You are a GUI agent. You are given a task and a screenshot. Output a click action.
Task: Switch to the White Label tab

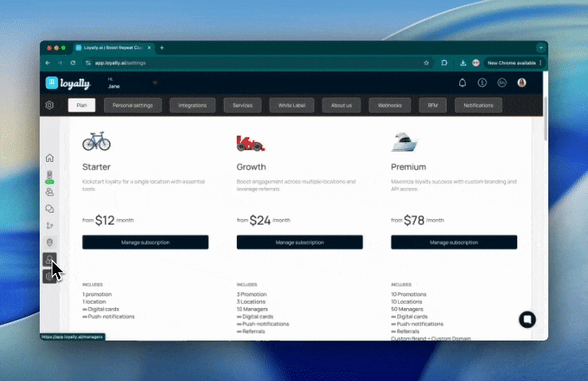[x=292, y=106]
